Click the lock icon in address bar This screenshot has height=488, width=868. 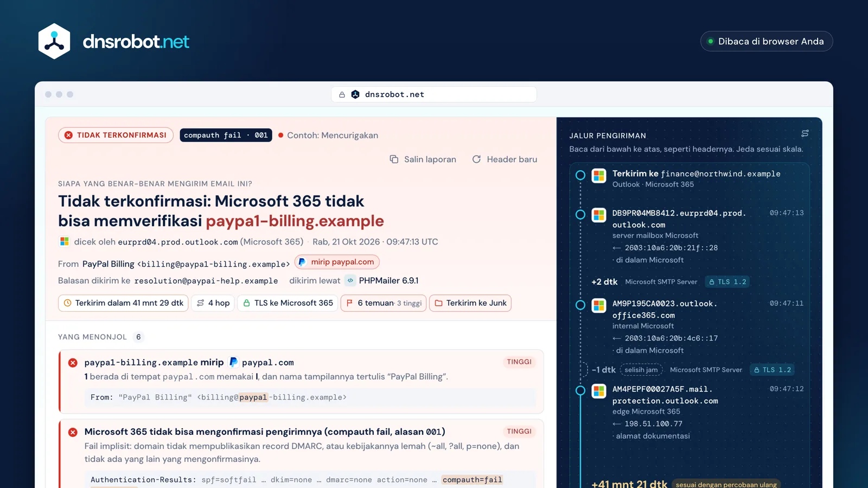(342, 94)
